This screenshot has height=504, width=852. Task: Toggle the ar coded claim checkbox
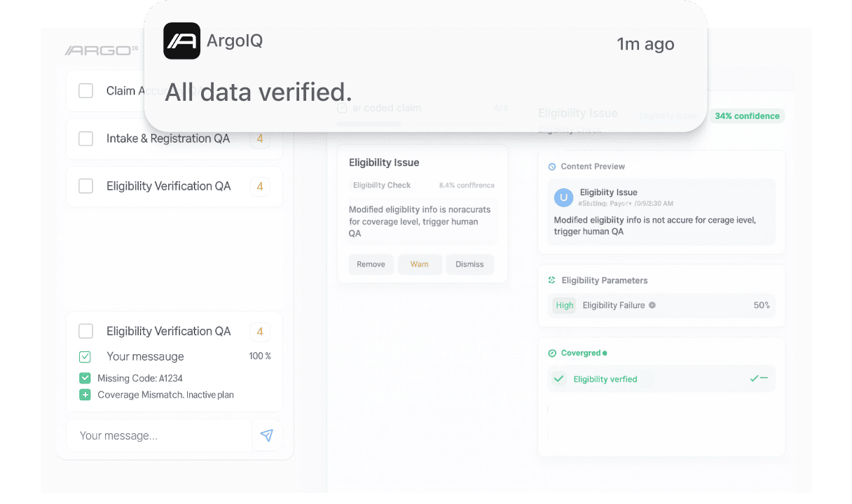(342, 108)
